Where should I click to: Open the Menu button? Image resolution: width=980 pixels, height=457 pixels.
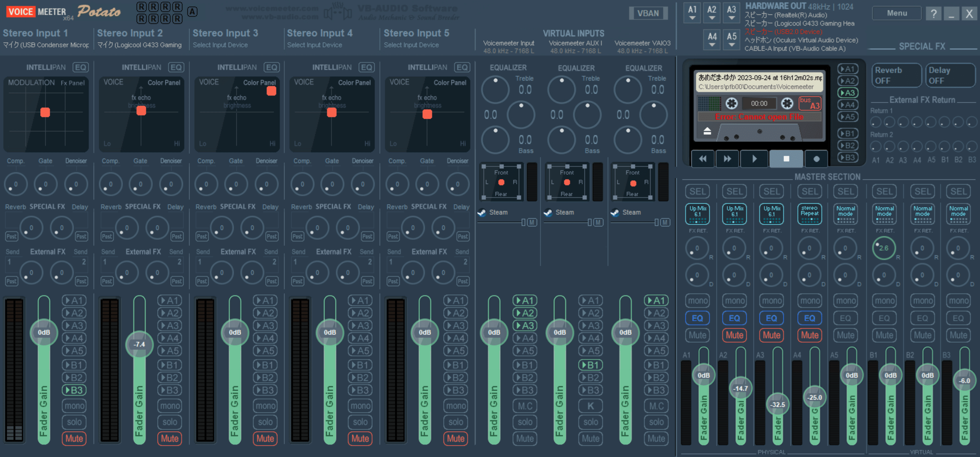[896, 13]
